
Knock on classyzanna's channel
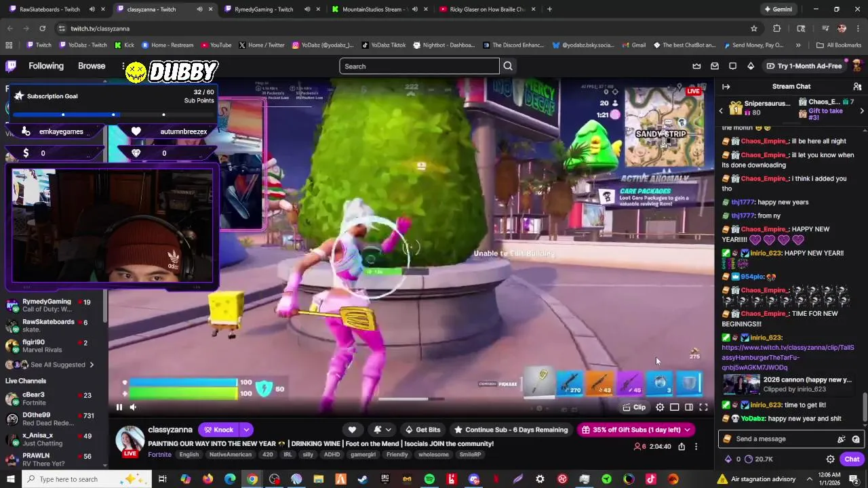(218, 430)
